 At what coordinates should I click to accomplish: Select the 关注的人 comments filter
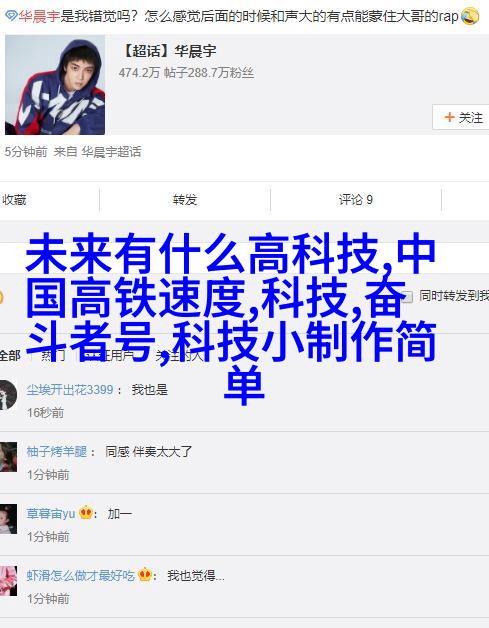coord(179,355)
